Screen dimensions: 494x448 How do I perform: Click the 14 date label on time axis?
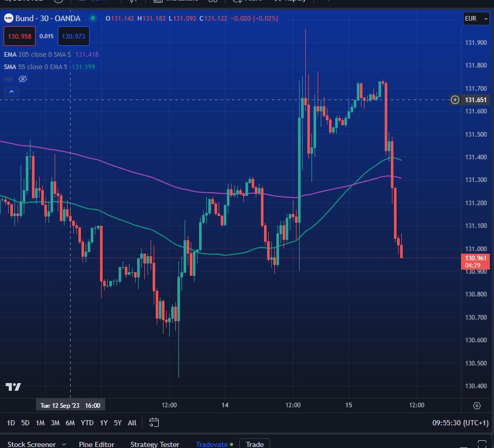(x=225, y=405)
